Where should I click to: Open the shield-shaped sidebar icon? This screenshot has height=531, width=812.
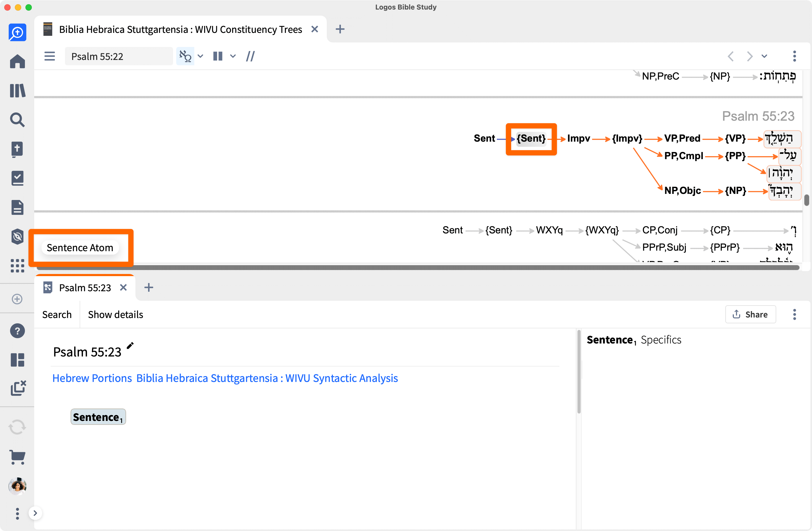pyautogui.click(x=17, y=236)
